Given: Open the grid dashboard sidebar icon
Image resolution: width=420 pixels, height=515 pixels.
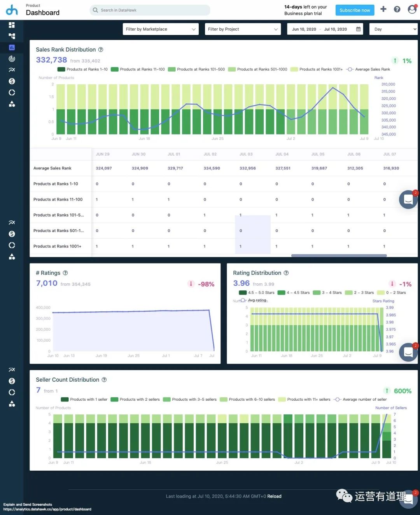Looking at the screenshot, I should (x=12, y=25).
